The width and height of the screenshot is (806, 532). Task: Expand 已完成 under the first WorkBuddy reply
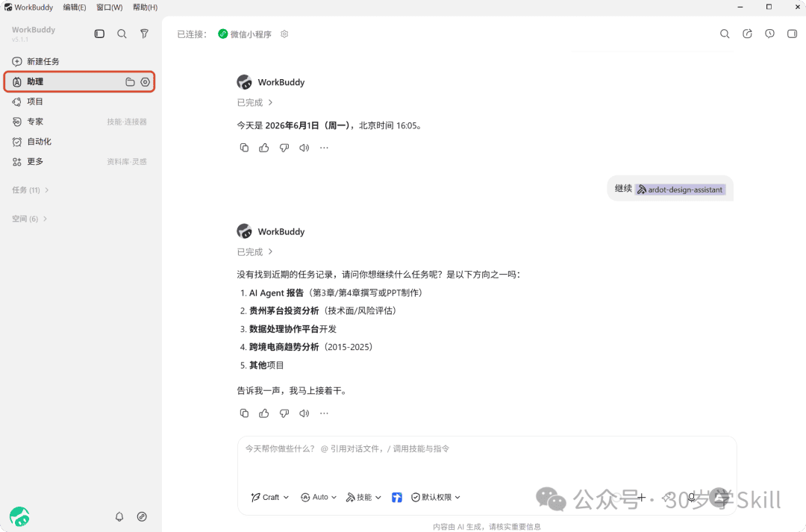tap(255, 103)
